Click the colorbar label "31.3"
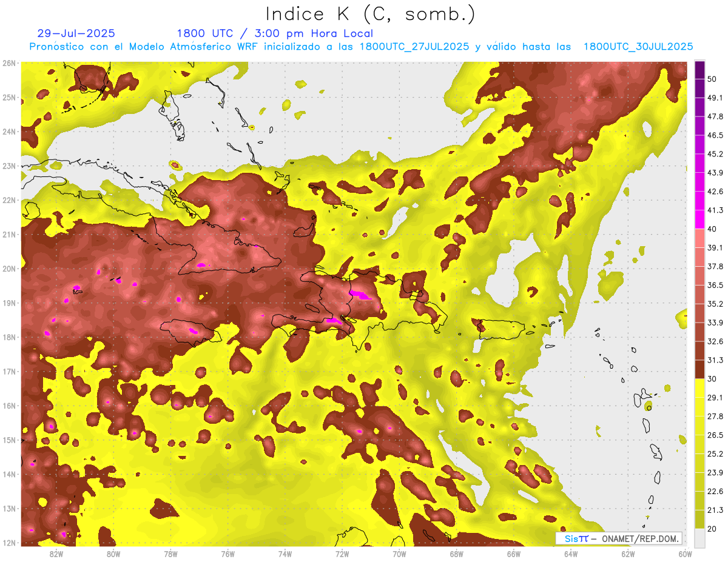The image size is (728, 562). tap(715, 360)
